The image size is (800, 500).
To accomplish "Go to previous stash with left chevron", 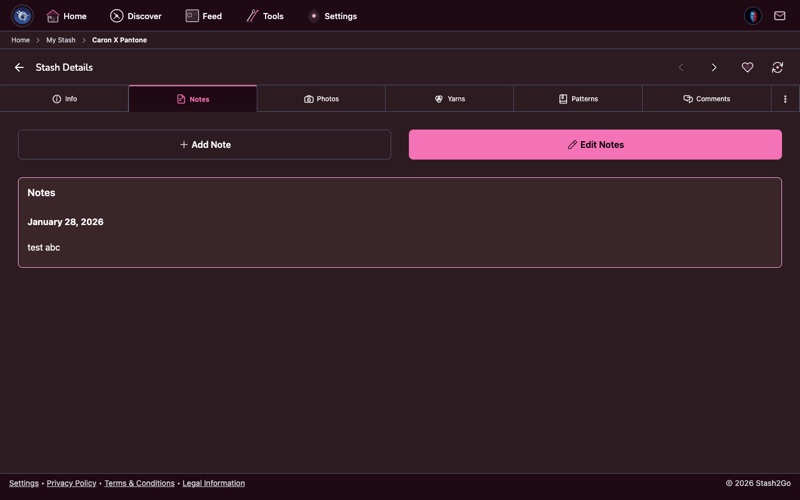I will pyautogui.click(x=681, y=68).
